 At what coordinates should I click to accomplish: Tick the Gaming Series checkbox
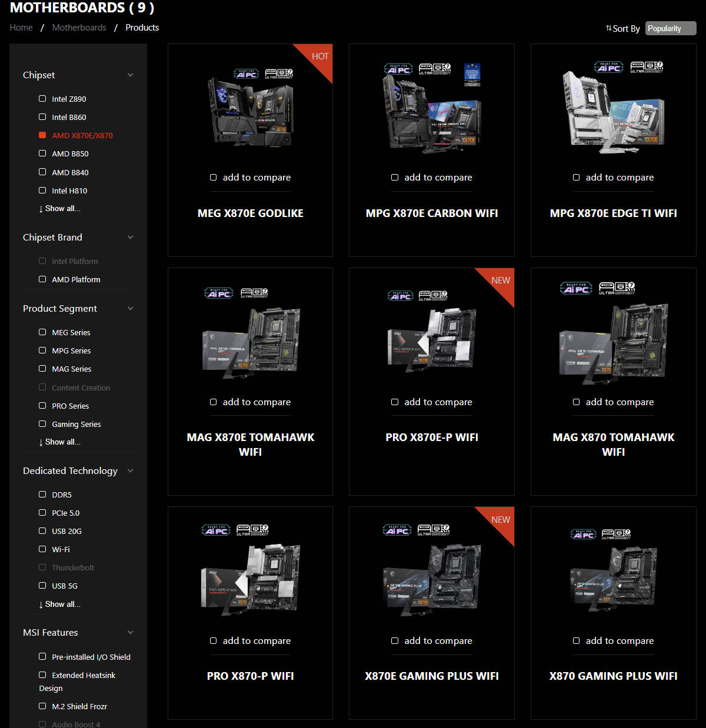pos(42,424)
